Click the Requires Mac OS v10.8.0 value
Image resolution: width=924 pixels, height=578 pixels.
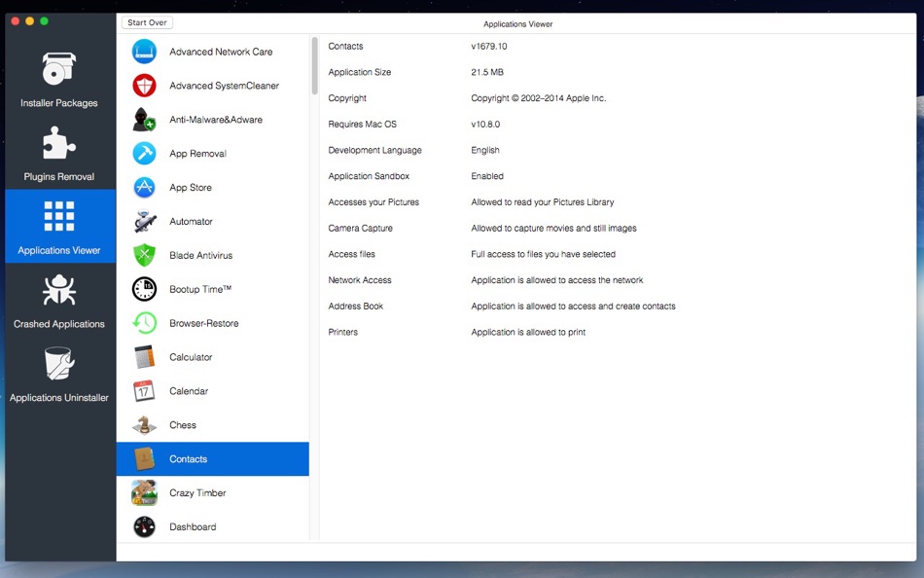[485, 124]
